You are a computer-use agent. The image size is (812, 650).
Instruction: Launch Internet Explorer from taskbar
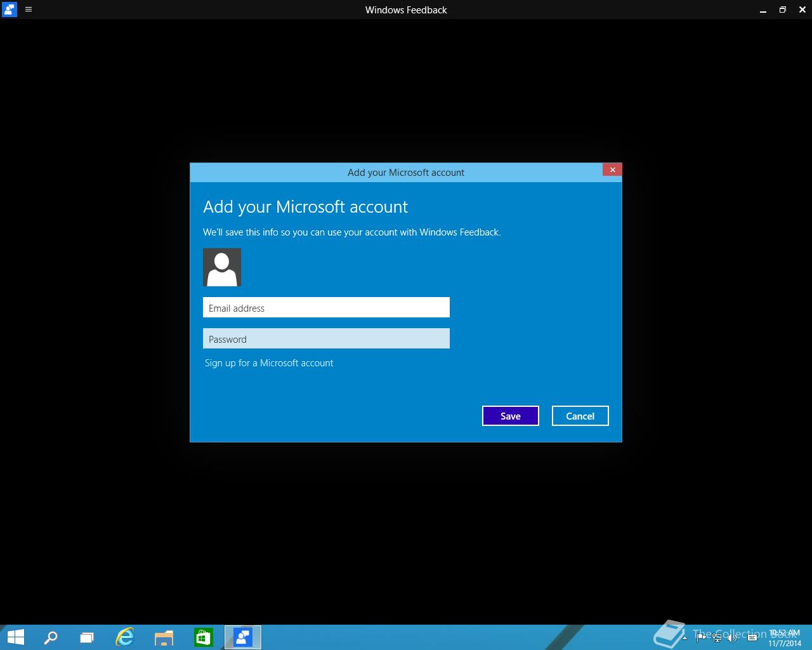(x=125, y=637)
